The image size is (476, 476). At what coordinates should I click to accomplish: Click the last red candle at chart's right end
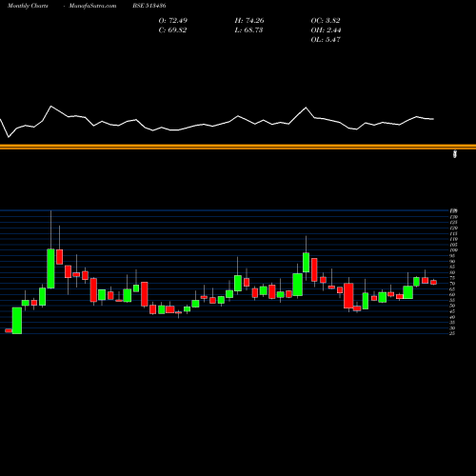433,282
